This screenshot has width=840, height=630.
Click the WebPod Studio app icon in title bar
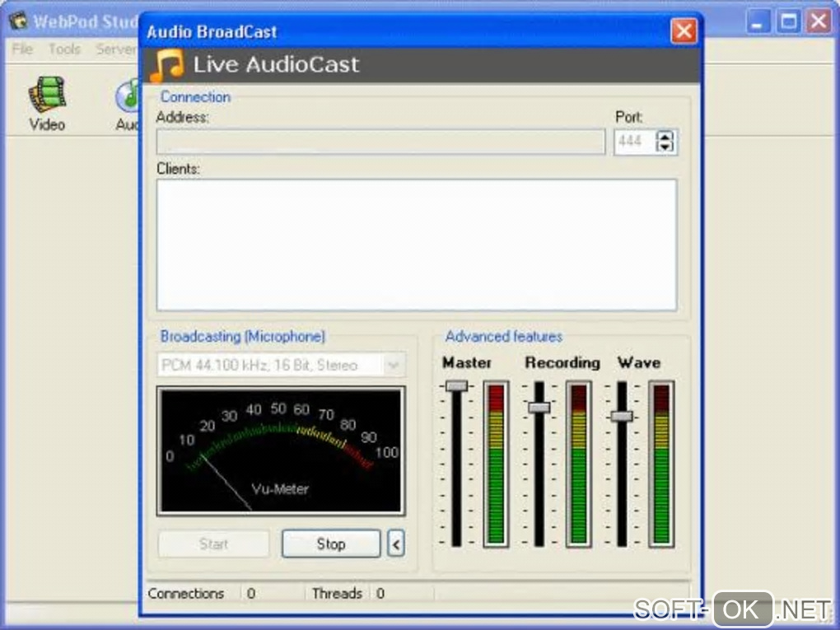coord(19,21)
